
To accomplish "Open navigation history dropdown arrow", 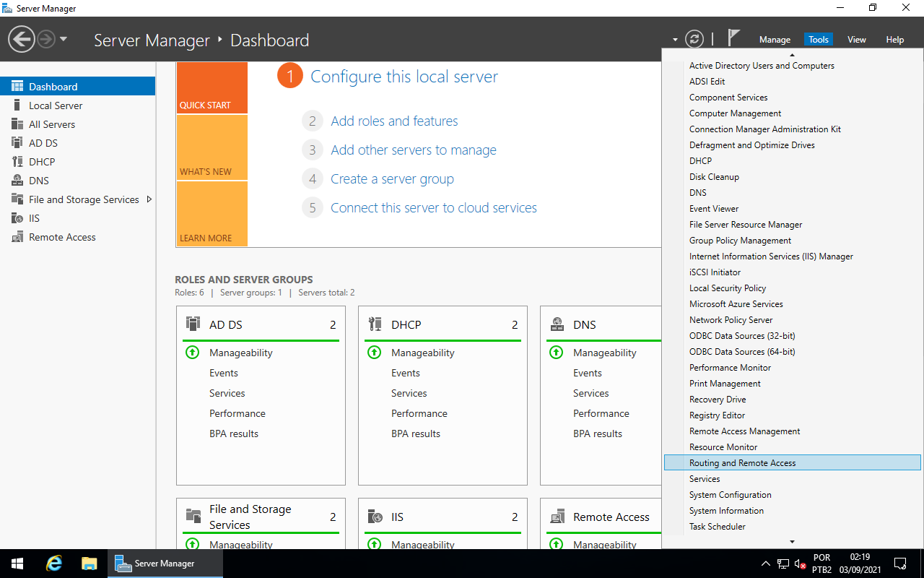I will pyautogui.click(x=64, y=39).
